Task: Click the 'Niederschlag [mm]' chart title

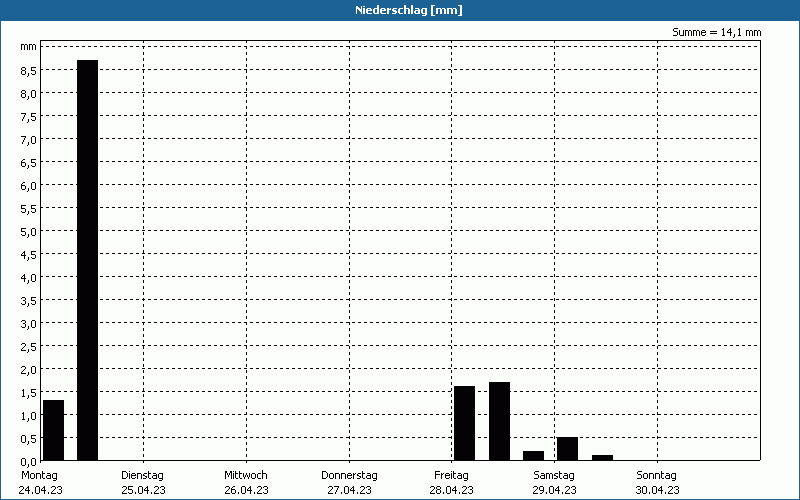Action: pyautogui.click(x=409, y=10)
